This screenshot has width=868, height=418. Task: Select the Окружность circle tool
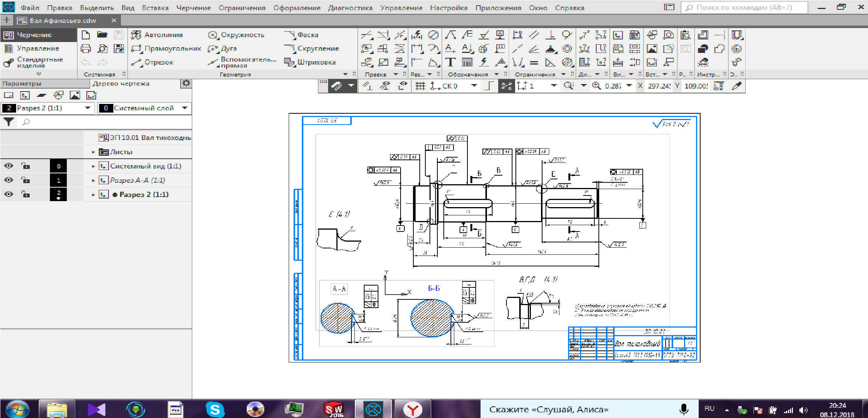(236, 35)
